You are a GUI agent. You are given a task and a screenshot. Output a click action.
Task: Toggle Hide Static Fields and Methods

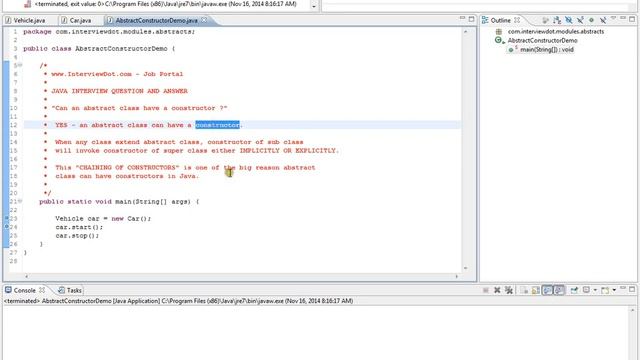[580, 20]
